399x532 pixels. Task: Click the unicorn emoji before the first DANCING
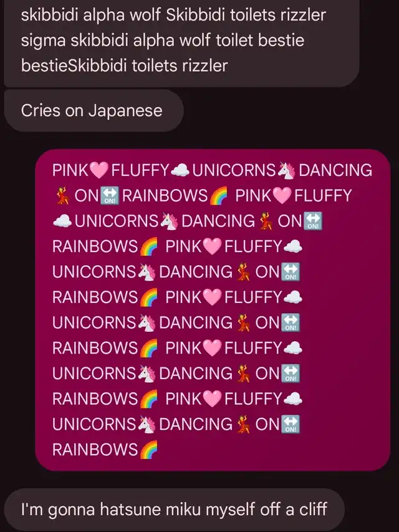pyautogui.click(x=286, y=170)
